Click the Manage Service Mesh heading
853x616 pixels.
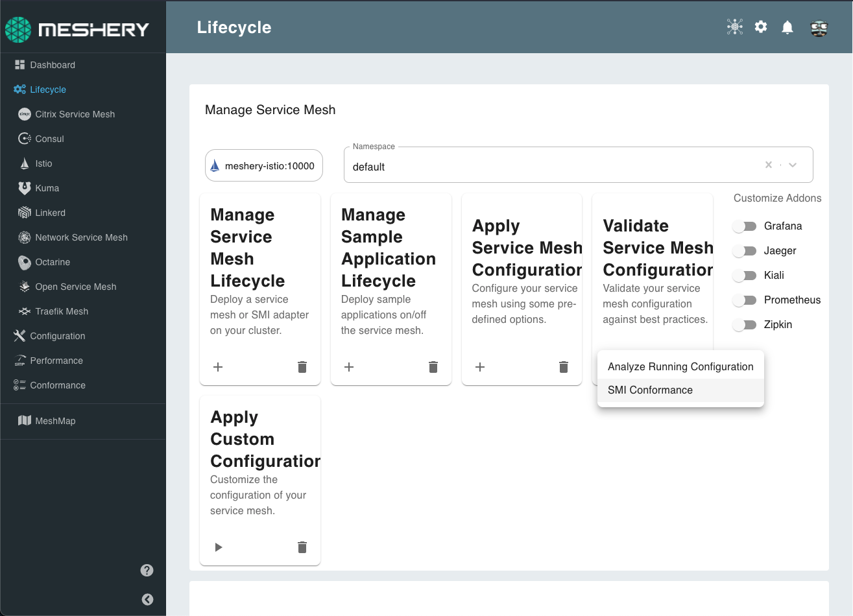[x=270, y=110]
